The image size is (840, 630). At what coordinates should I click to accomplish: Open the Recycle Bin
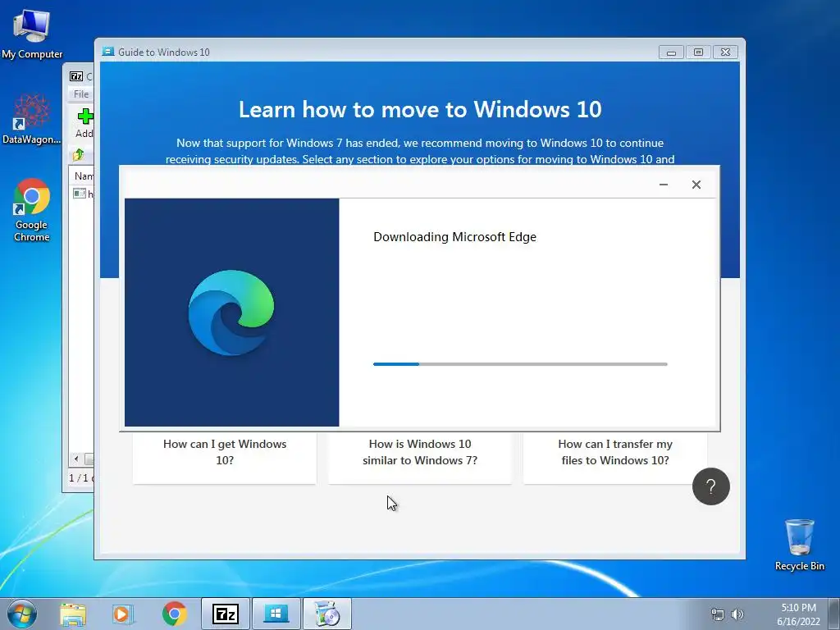(x=799, y=545)
